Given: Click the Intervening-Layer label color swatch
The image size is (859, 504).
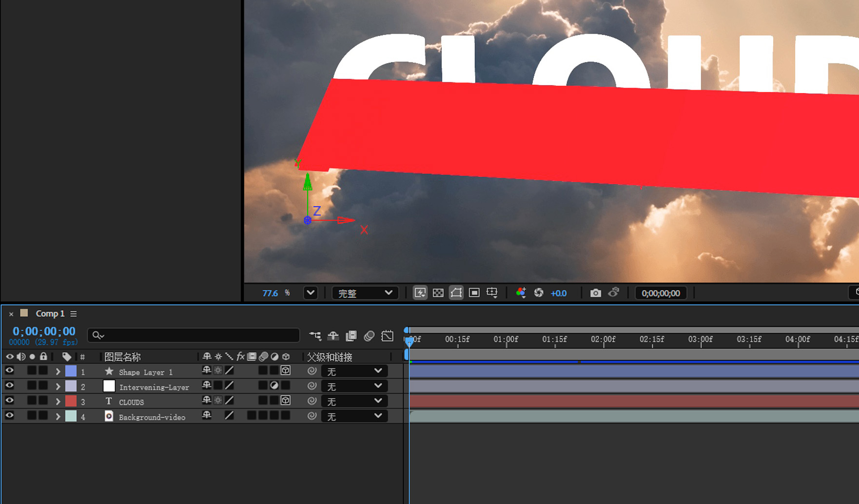Looking at the screenshot, I should click(72, 386).
